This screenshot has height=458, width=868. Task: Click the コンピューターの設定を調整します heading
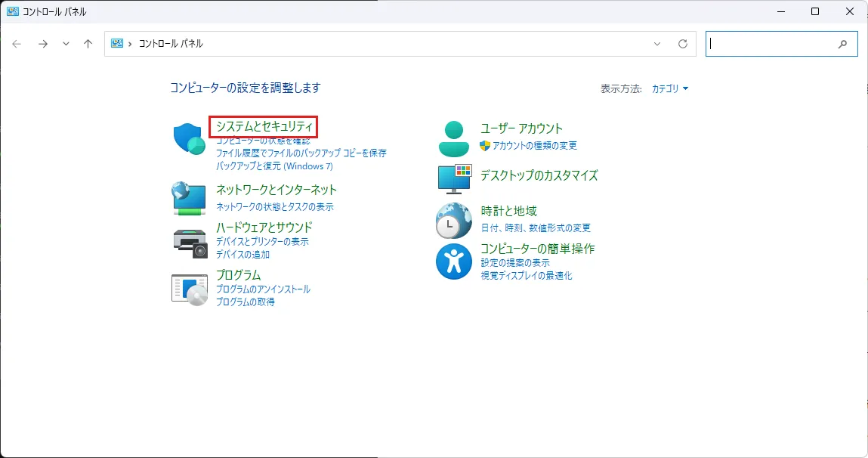pos(246,88)
